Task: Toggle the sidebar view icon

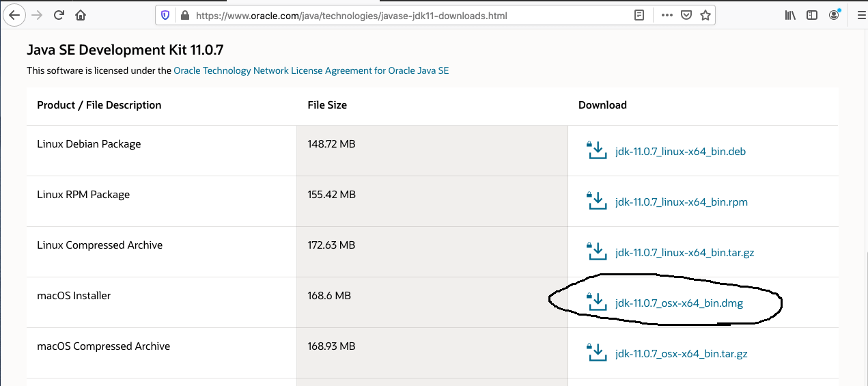Action: coord(812,14)
